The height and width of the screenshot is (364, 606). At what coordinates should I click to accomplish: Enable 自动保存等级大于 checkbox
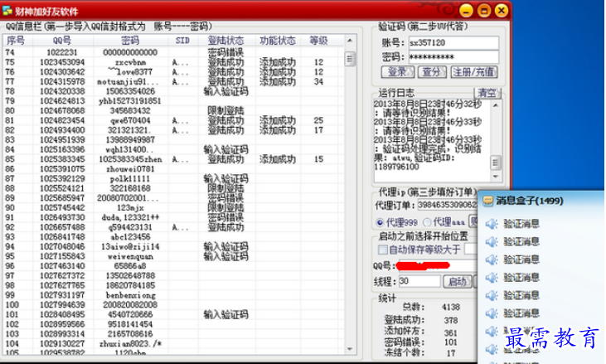[x=383, y=250]
